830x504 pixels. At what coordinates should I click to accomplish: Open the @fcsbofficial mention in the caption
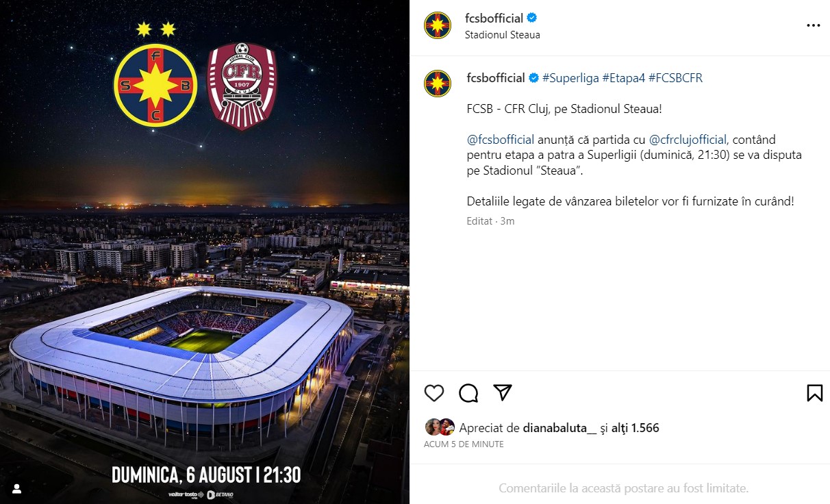[501, 140]
